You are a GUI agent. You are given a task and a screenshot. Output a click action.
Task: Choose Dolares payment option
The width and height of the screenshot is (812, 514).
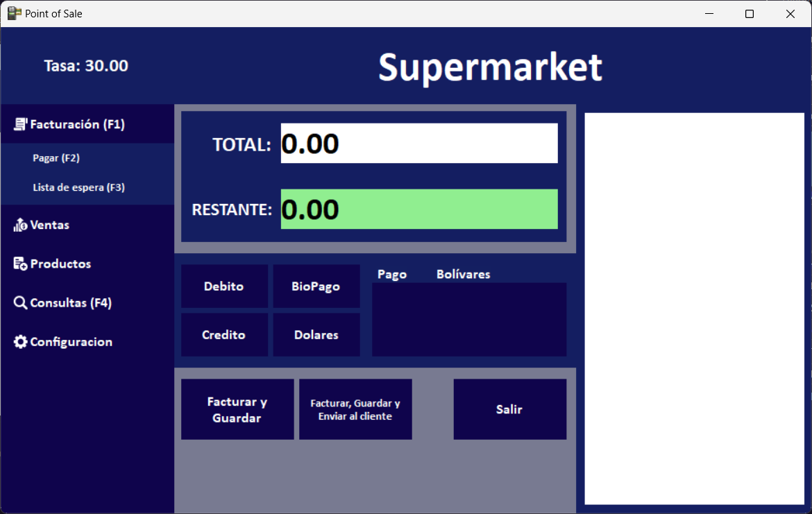316,334
